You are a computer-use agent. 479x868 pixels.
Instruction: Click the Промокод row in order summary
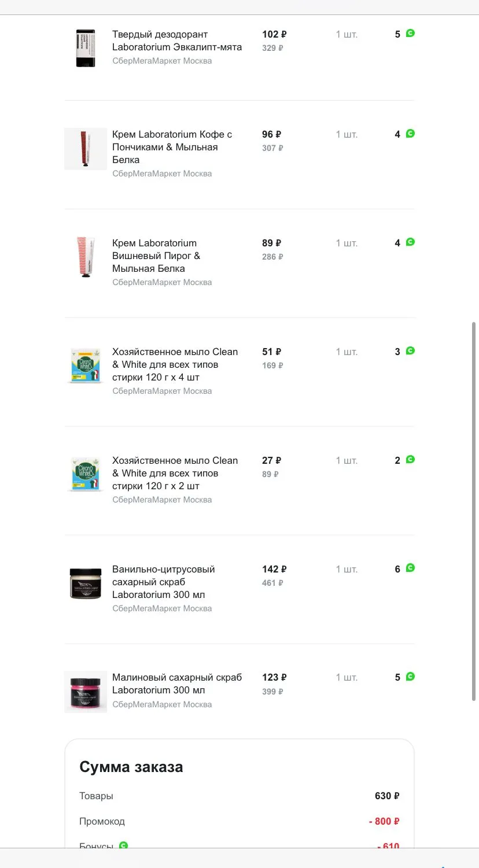pyautogui.click(x=239, y=821)
